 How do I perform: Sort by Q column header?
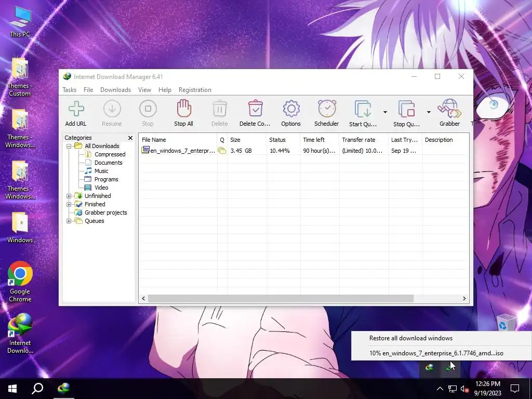tap(222, 140)
